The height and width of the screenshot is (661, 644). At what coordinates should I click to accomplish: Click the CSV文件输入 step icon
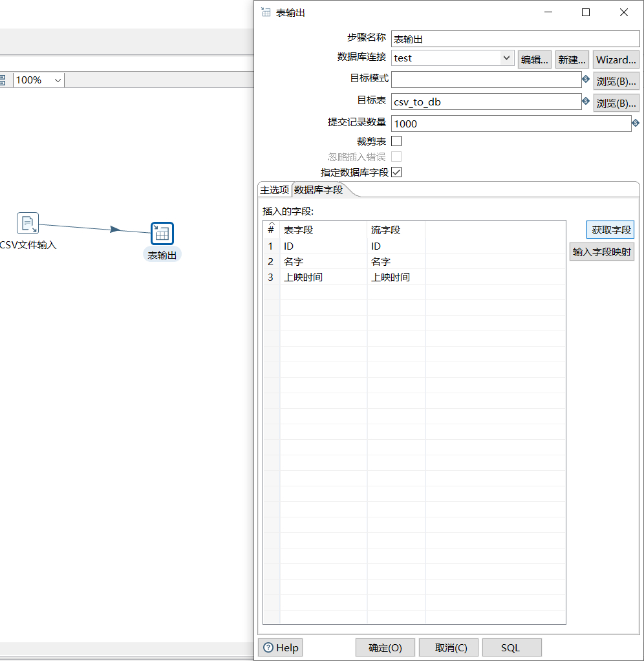(28, 223)
